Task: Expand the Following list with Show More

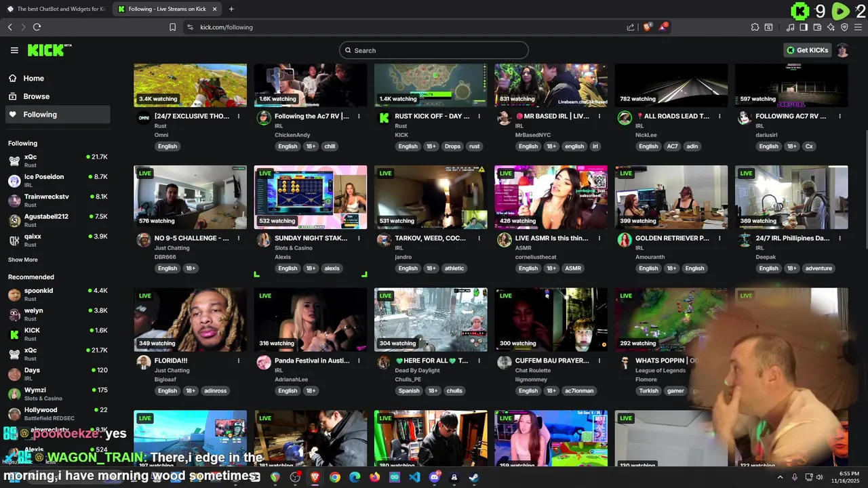Action: 23,260
